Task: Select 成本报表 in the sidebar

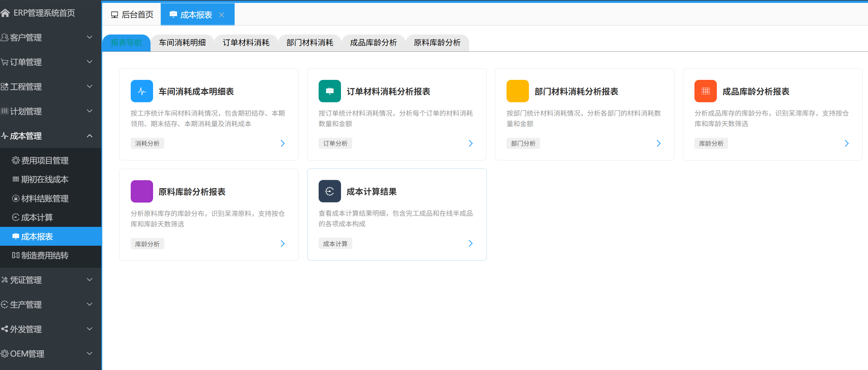Action: tap(50, 236)
